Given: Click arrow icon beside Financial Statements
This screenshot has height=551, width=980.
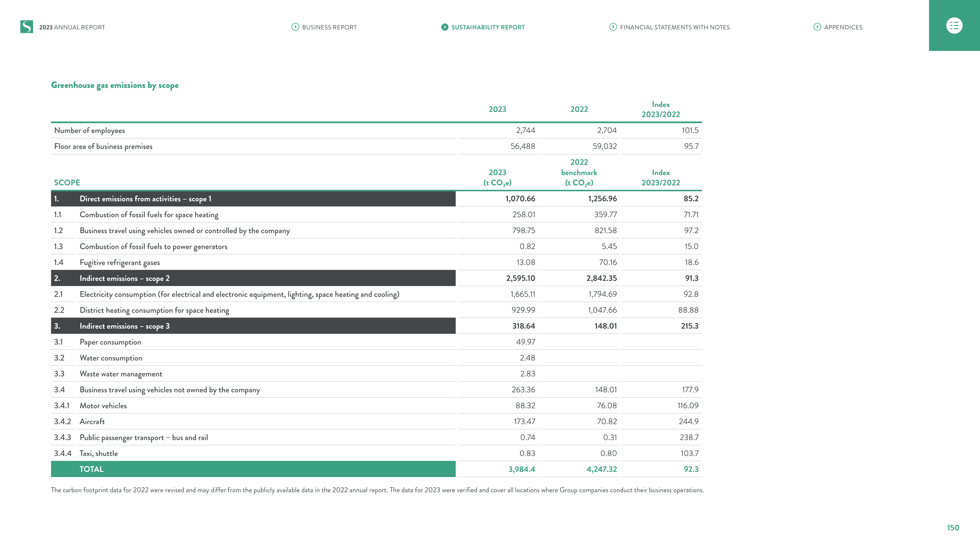Looking at the screenshot, I should tap(613, 27).
